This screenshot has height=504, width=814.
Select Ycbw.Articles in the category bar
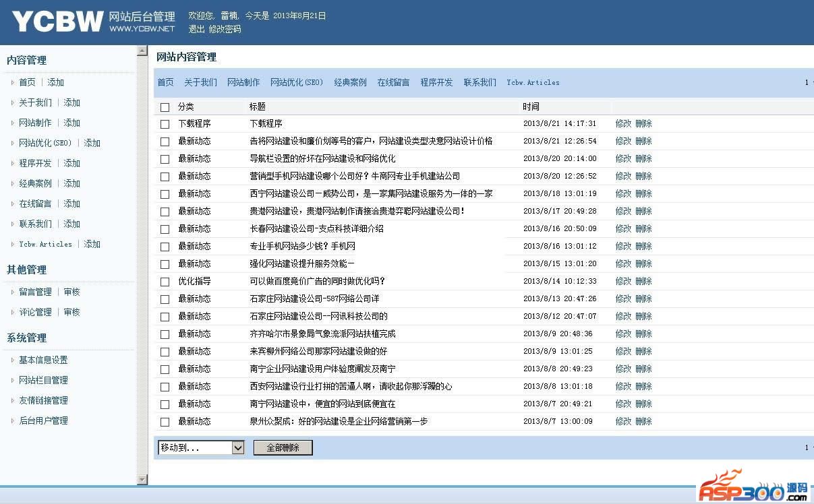point(533,83)
